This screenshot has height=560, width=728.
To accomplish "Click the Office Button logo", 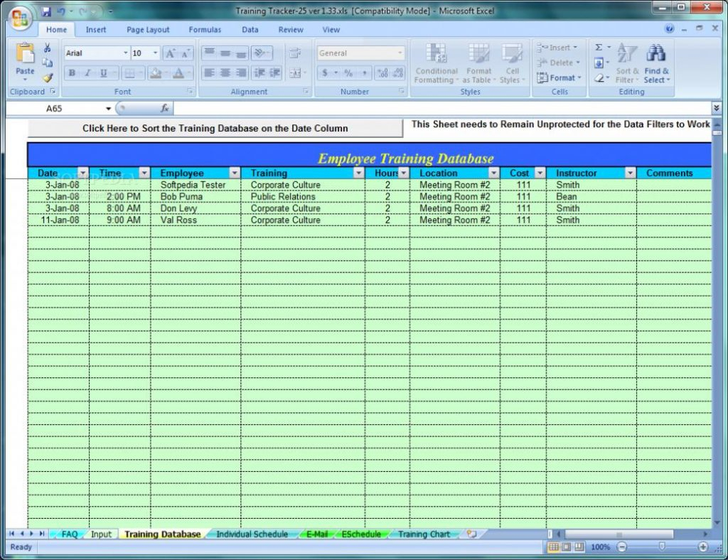I will click(19, 18).
